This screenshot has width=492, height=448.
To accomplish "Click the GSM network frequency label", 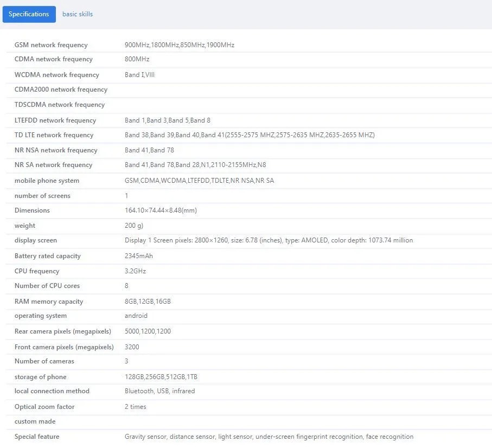I will [51, 45].
